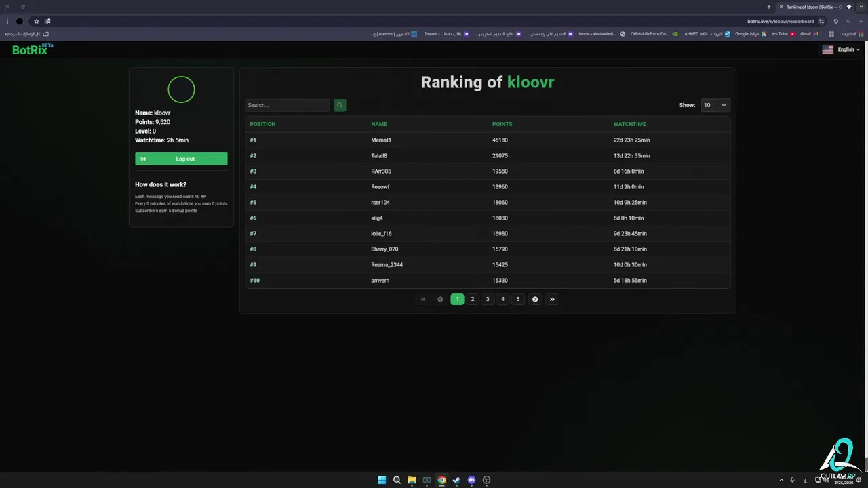Open the tab search dropdown arrow
The image size is (868, 488).
coord(861,7)
